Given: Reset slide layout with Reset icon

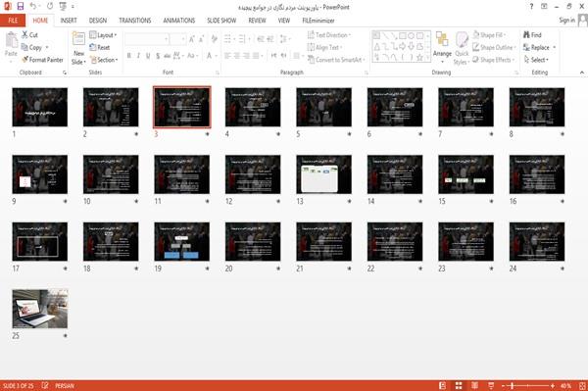Looking at the screenshot, I should (x=93, y=47).
